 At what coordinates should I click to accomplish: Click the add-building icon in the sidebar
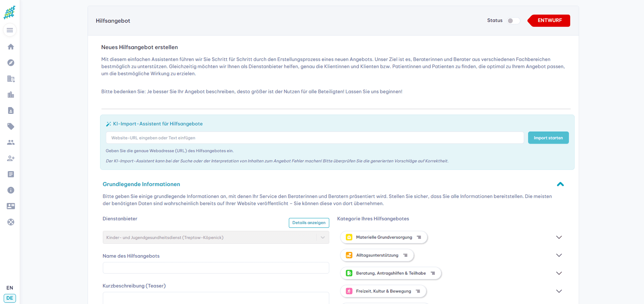pos(11,79)
